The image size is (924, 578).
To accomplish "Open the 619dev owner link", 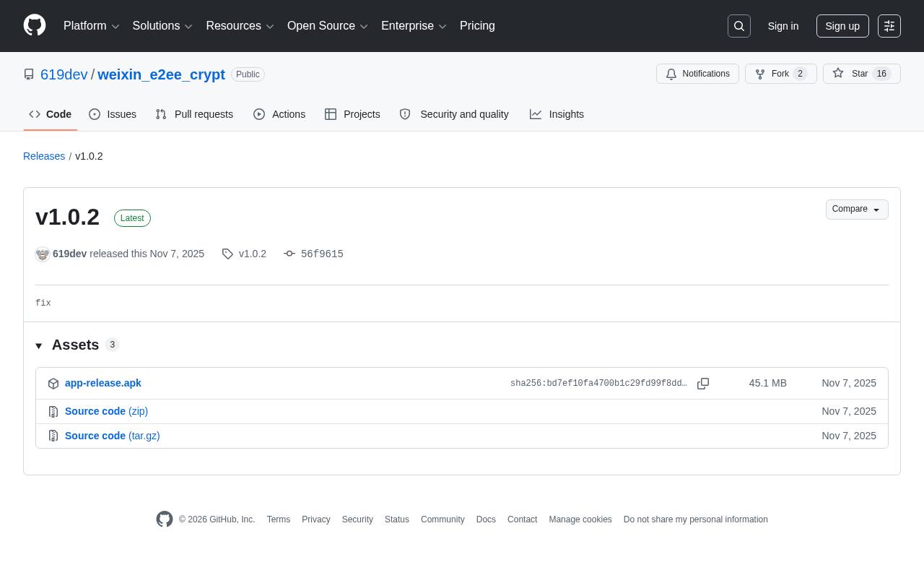I will (64, 74).
